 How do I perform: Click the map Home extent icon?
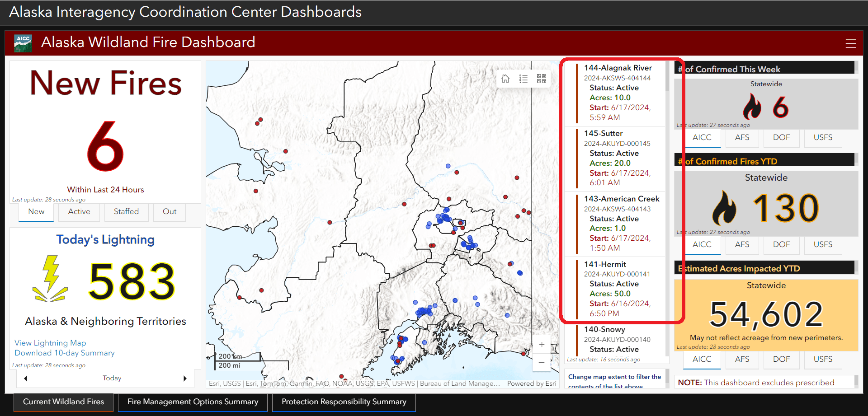(x=505, y=79)
